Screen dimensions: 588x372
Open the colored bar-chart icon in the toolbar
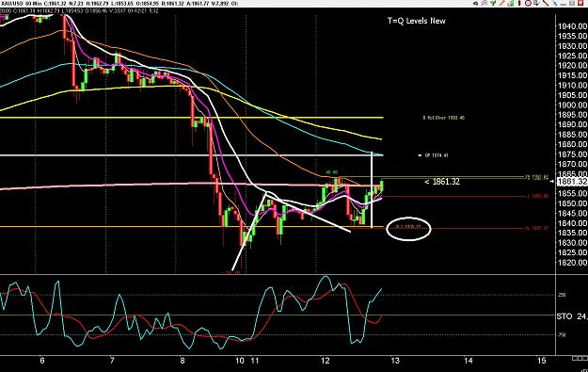click(x=510, y=4)
